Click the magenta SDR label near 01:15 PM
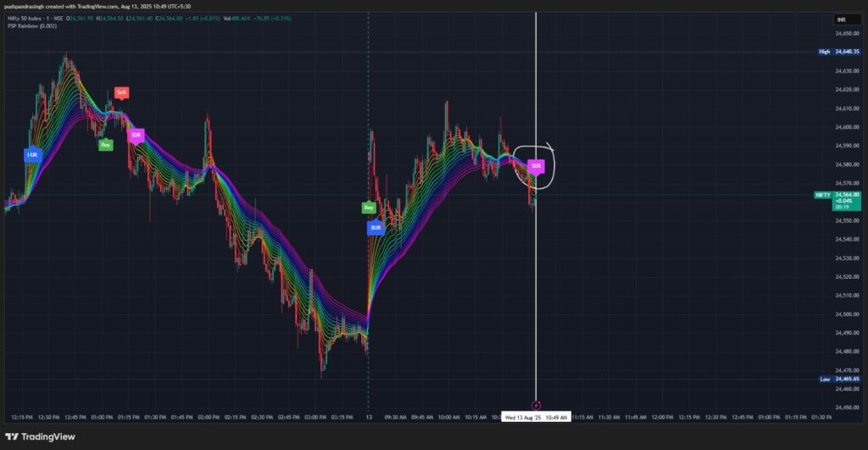 [136, 135]
